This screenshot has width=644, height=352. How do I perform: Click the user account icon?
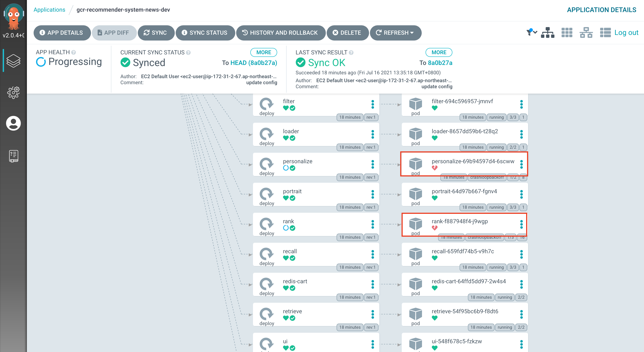[x=13, y=123]
